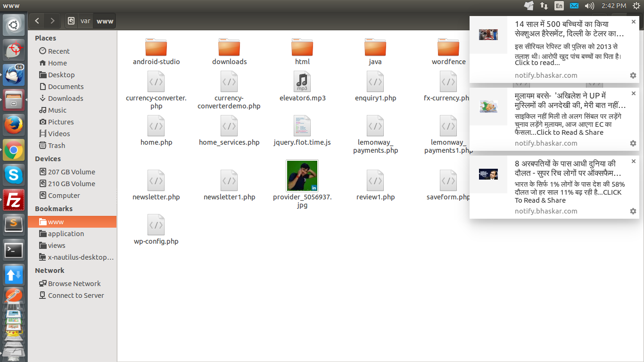The height and width of the screenshot is (362, 644).
Task: Open the provider_5056937.jpg image thumbnail
Action: pos(302,176)
